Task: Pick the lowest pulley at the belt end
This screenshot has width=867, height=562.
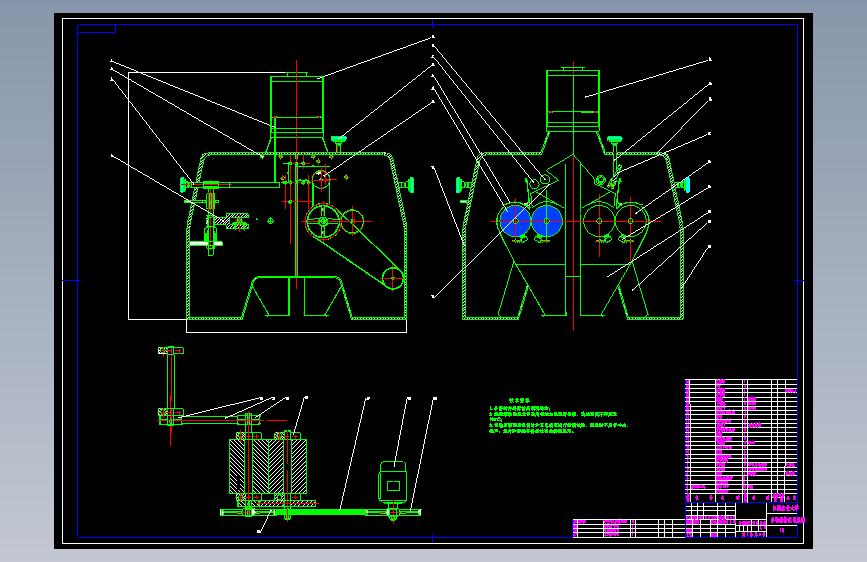Action: (393, 278)
